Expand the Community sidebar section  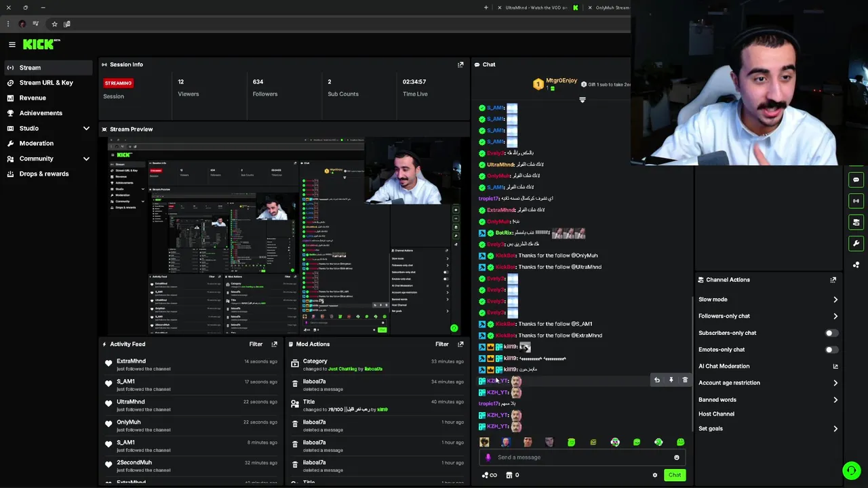click(86, 159)
